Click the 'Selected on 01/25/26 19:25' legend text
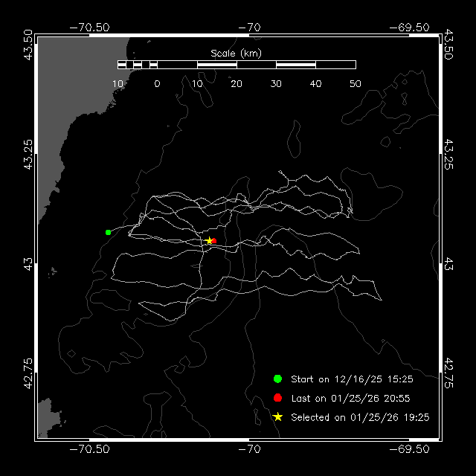 point(360,417)
